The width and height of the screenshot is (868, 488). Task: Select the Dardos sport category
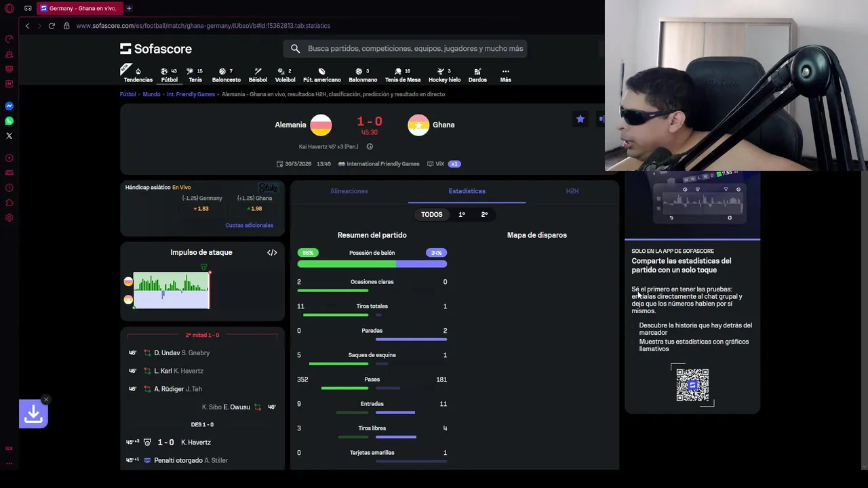(x=477, y=75)
